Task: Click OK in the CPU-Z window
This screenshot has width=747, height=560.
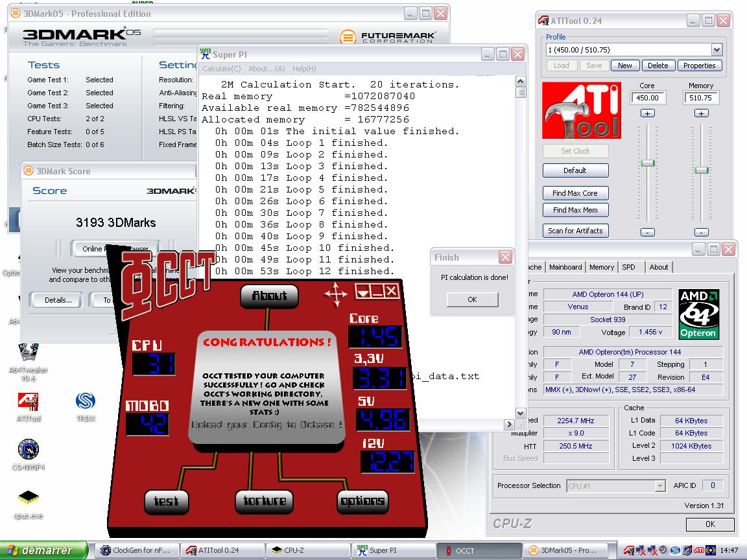Action: (x=710, y=524)
